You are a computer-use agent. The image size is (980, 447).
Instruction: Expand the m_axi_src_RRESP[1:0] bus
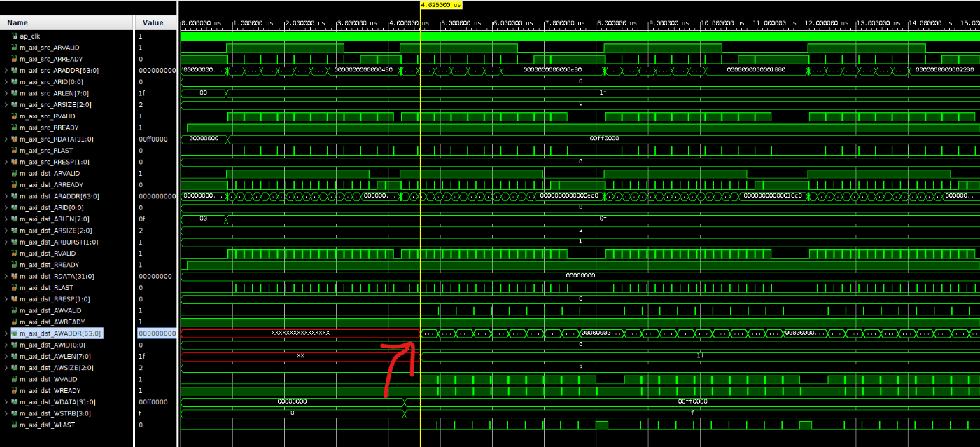pyautogui.click(x=6, y=162)
